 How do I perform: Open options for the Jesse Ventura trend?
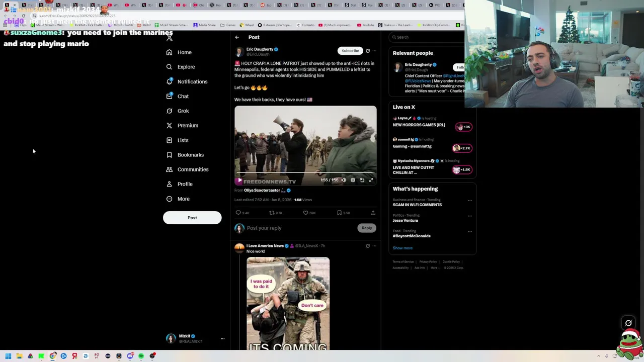pyautogui.click(x=470, y=216)
